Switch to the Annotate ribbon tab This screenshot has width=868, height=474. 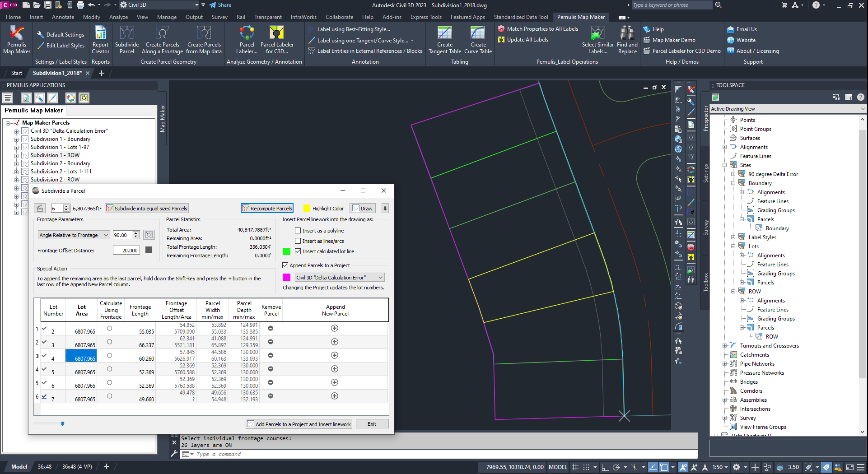[x=63, y=17]
